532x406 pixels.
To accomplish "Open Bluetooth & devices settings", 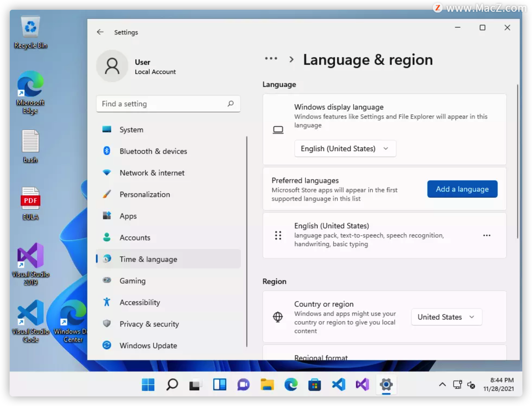I will coord(168,151).
